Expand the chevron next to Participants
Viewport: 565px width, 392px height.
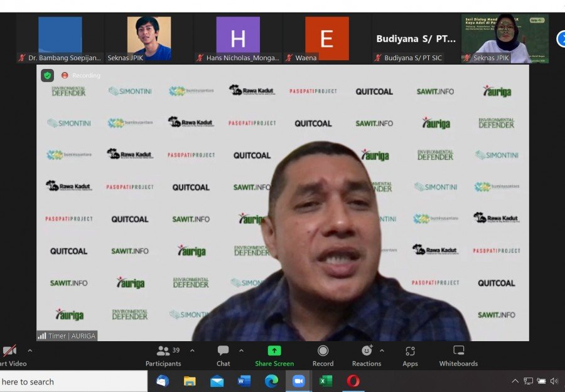point(193,351)
